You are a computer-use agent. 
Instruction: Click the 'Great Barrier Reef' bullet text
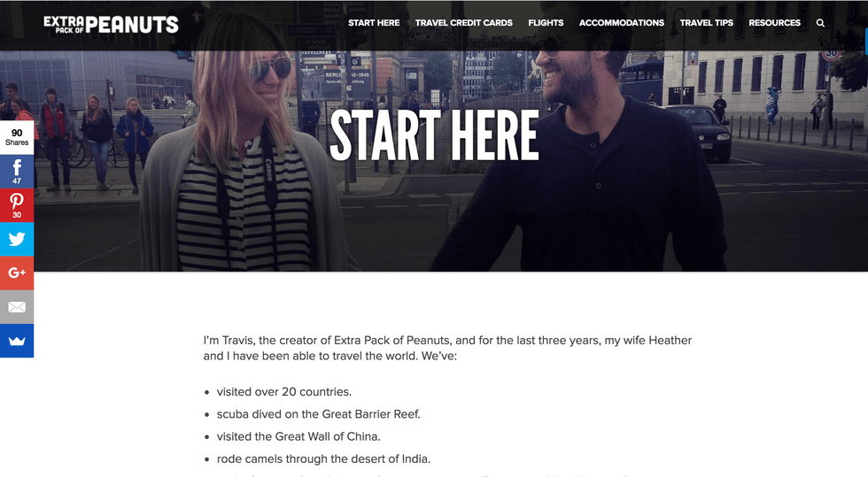click(318, 414)
